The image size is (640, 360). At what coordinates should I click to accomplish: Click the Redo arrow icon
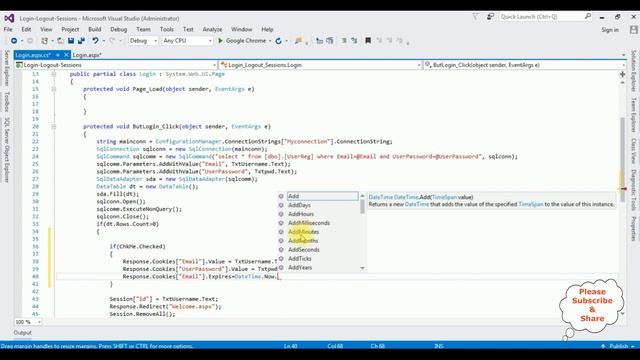coord(112,41)
